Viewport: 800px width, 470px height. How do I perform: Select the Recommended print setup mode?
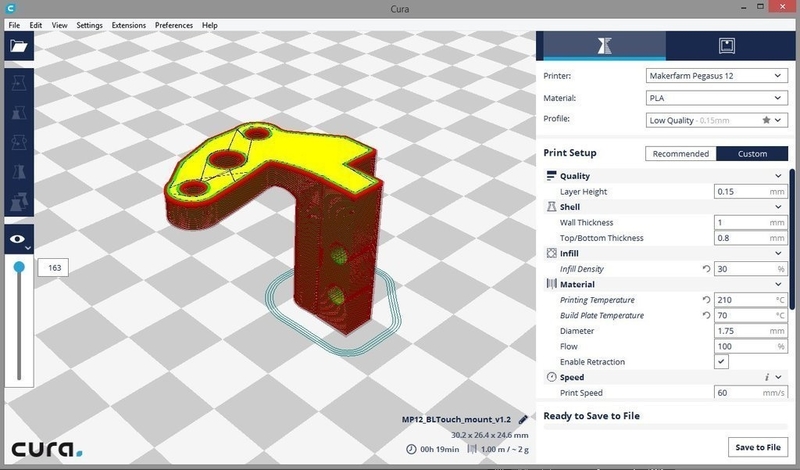tap(682, 154)
